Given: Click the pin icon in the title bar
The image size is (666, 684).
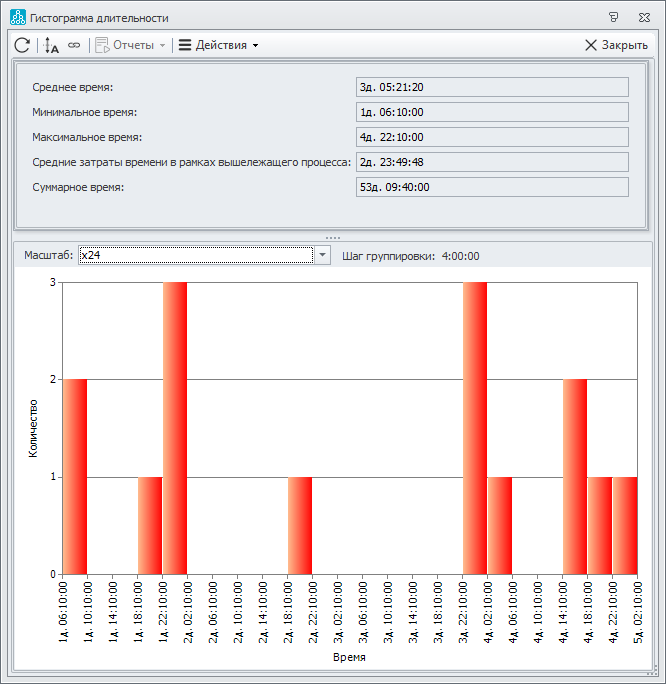Looking at the screenshot, I should [613, 17].
